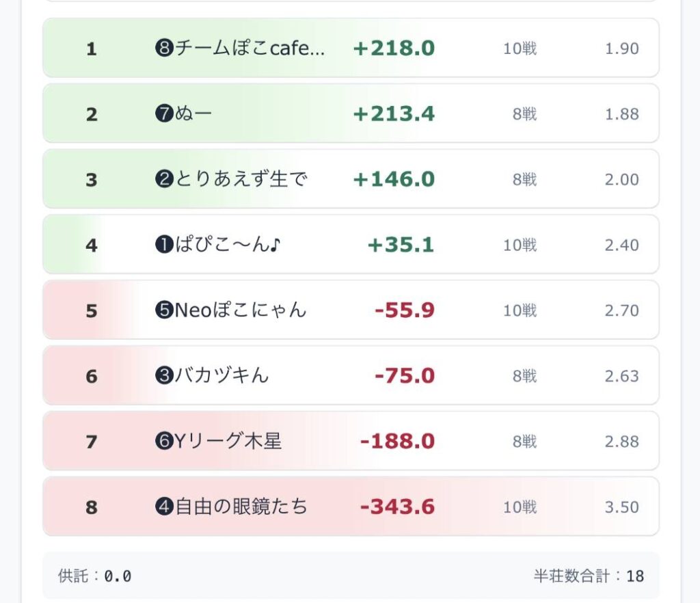Viewport: 700px width, 603px height.
Task: Select the -343.6 score value
Action: click(x=397, y=507)
